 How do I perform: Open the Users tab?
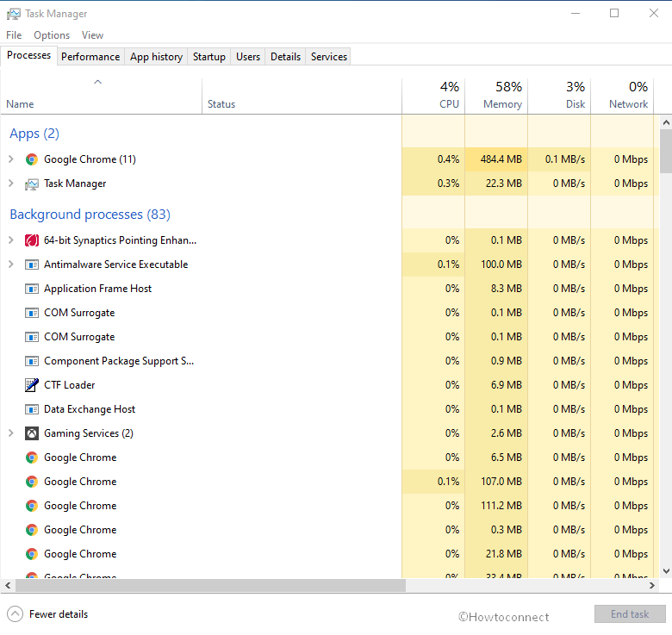(x=248, y=57)
